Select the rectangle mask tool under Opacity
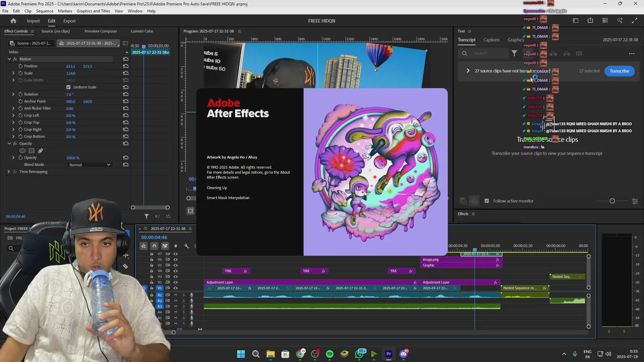Screen dimensions: 644x362 point(31,150)
